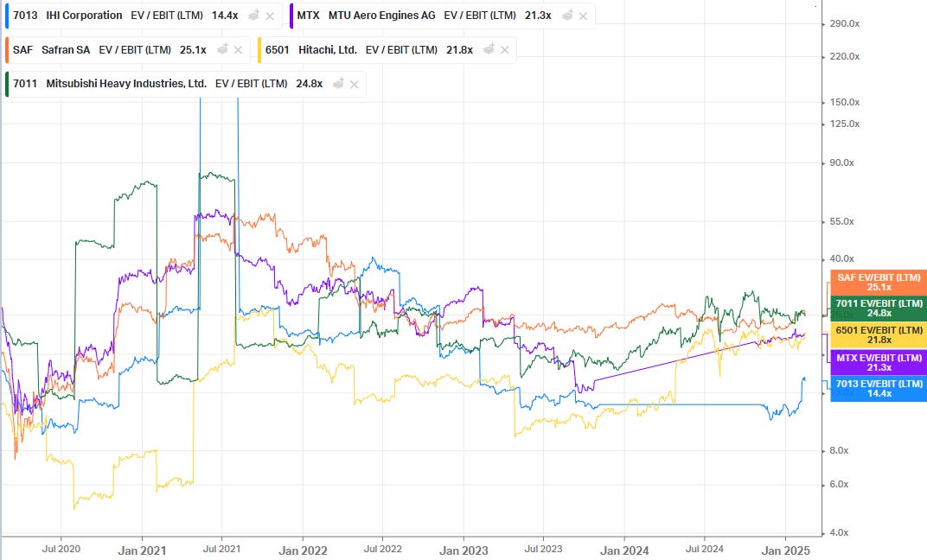This screenshot has width=927, height=560.
Task: Click the Jul 2024 date axis label
Action: 704,549
